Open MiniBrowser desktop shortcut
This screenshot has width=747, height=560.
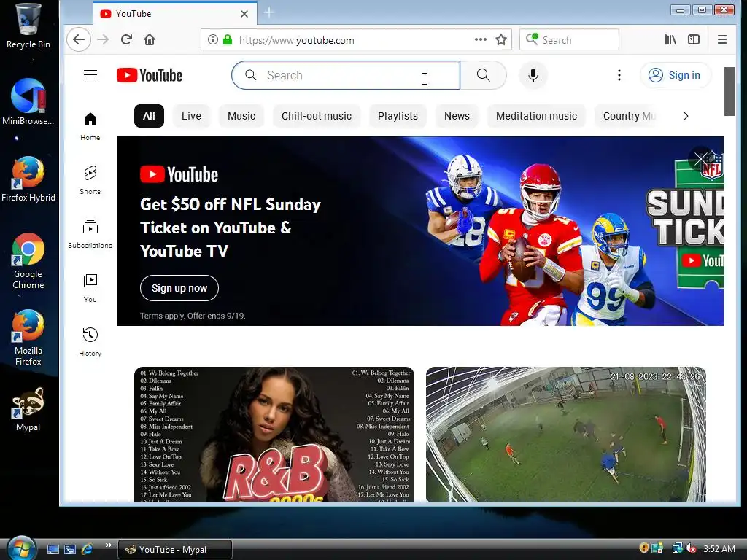[28, 102]
